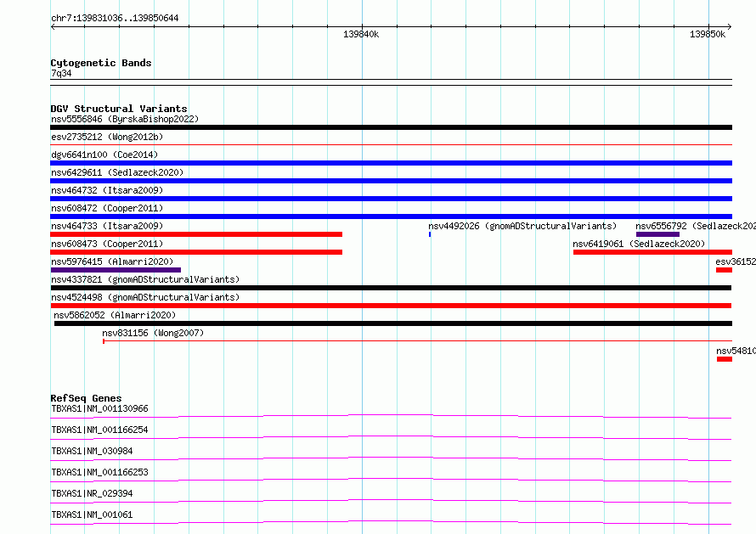Image resolution: width=756 pixels, height=534 pixels.
Task: Click the left arrow of the coordinate ruler
Action: coord(53,26)
